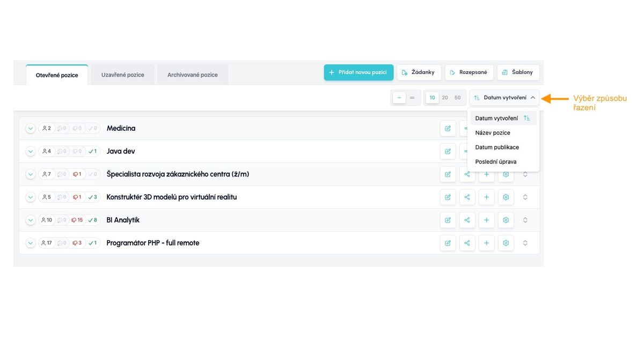The width and height of the screenshot is (644, 362).
Task: Expand the Medicína row details
Action: point(31,129)
